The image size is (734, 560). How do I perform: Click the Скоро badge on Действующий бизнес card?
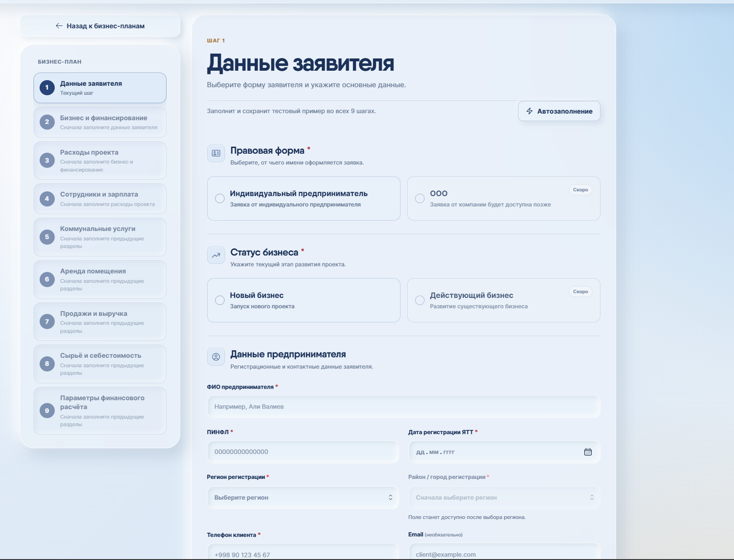tap(580, 291)
